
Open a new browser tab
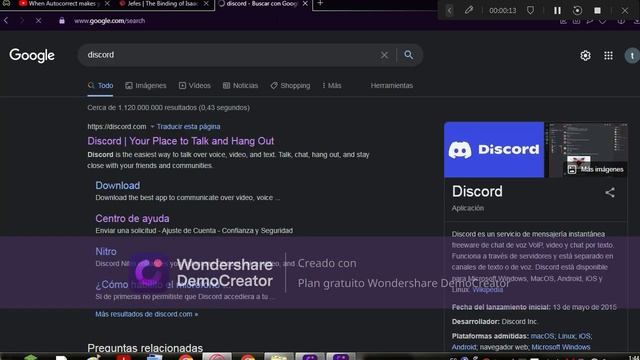[x=320, y=3]
